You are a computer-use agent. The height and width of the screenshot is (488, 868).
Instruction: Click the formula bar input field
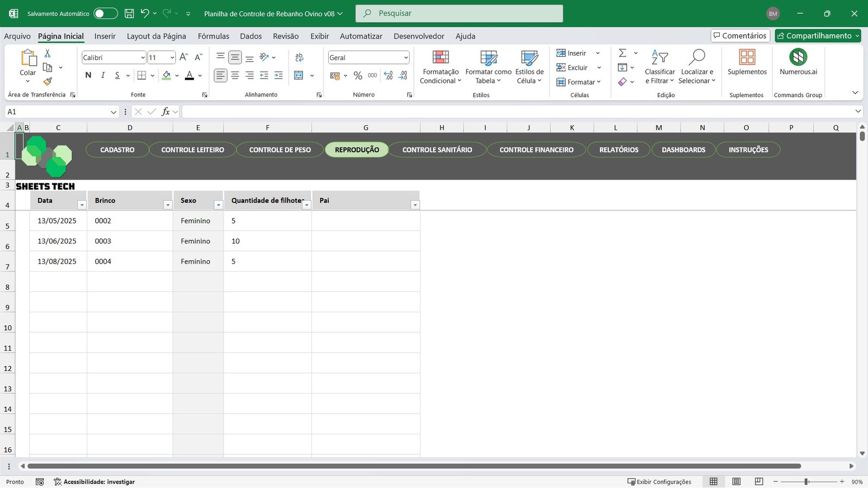tap(518, 112)
